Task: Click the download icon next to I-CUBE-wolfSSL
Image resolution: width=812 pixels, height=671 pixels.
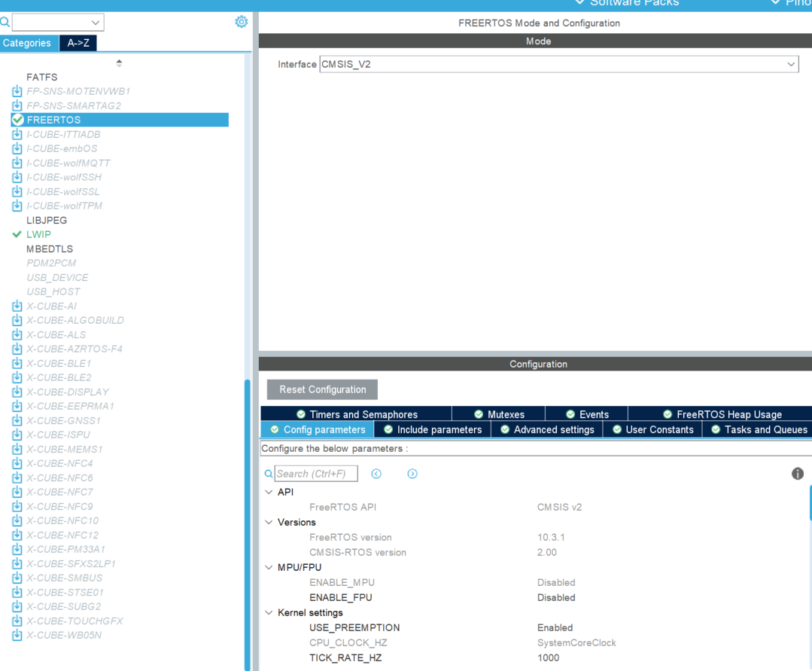Action: [x=17, y=191]
